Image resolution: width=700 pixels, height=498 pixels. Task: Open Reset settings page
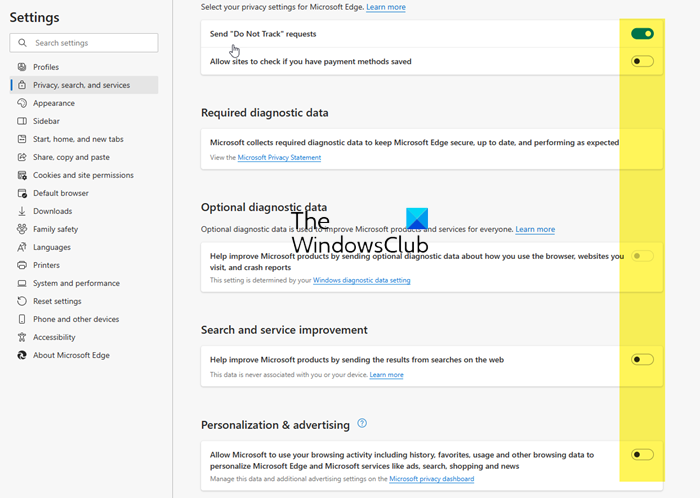pyautogui.click(x=84, y=301)
